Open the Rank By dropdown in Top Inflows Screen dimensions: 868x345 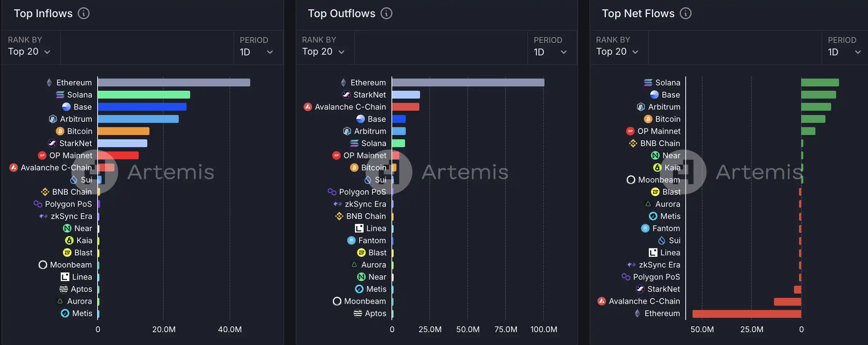click(29, 52)
